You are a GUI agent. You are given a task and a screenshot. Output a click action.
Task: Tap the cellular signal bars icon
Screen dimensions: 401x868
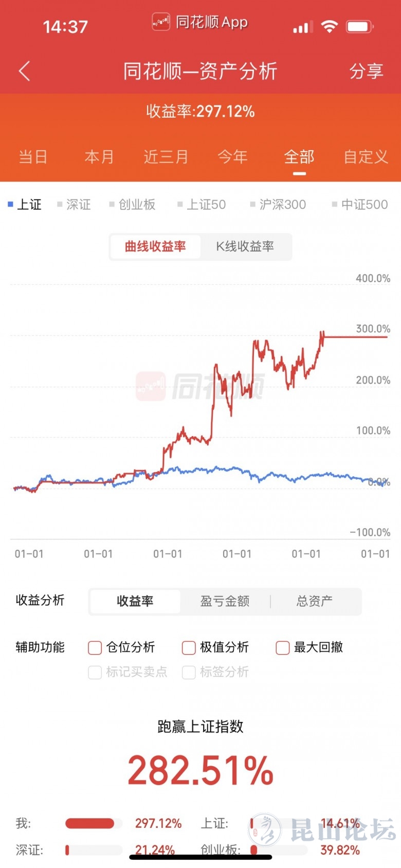pyautogui.click(x=303, y=27)
